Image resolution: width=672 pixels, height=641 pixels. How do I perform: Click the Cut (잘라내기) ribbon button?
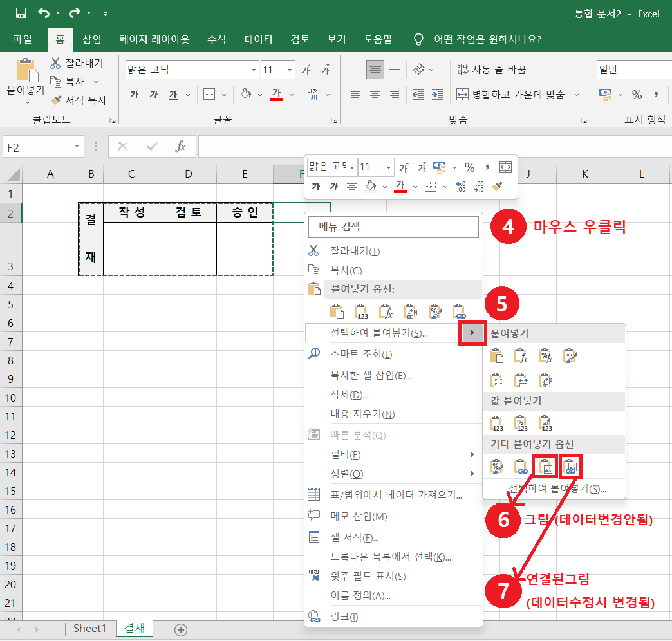click(77, 63)
